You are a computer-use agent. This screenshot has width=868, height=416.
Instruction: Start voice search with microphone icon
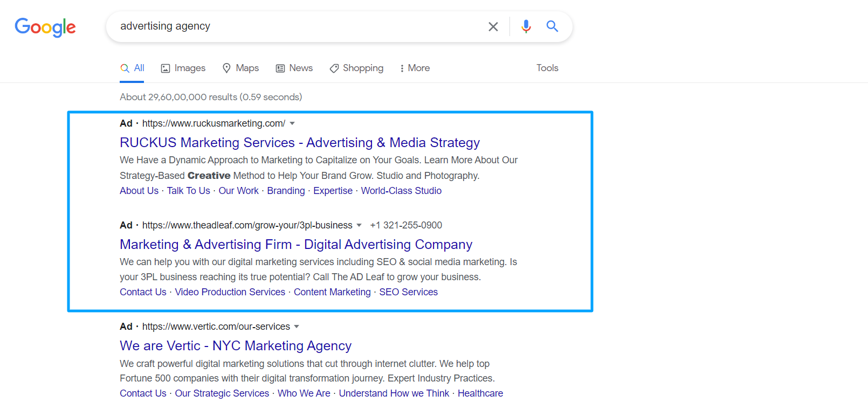526,26
